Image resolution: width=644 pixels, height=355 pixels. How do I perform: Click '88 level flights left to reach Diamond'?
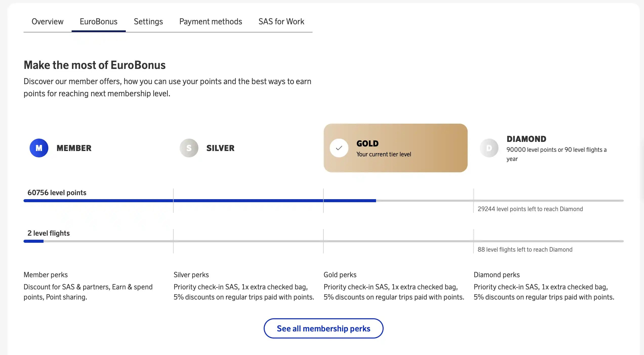[525, 250]
